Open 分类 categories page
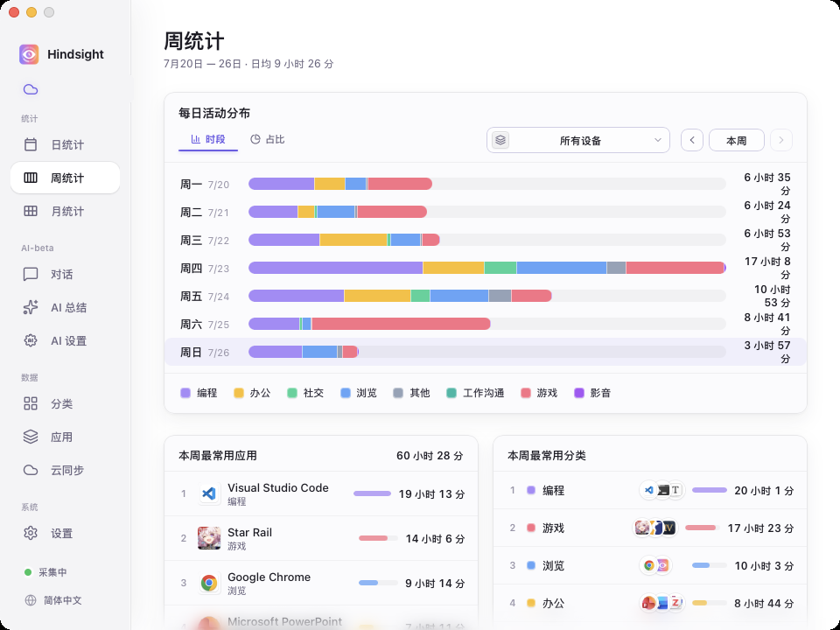This screenshot has width=840, height=630. coord(65,404)
